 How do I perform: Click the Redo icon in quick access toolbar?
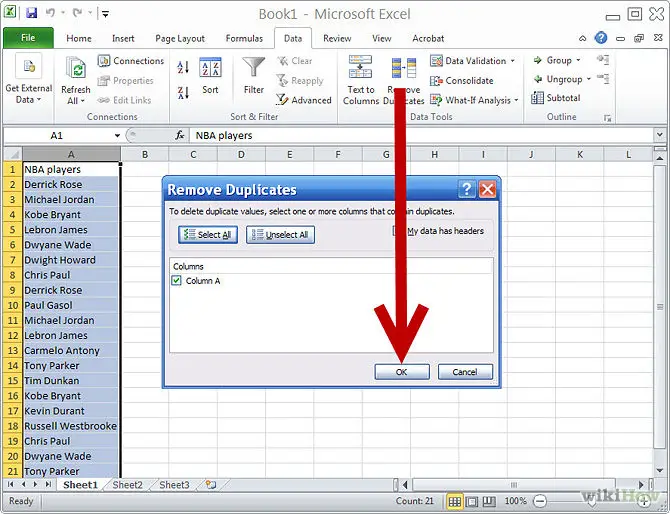(x=77, y=13)
